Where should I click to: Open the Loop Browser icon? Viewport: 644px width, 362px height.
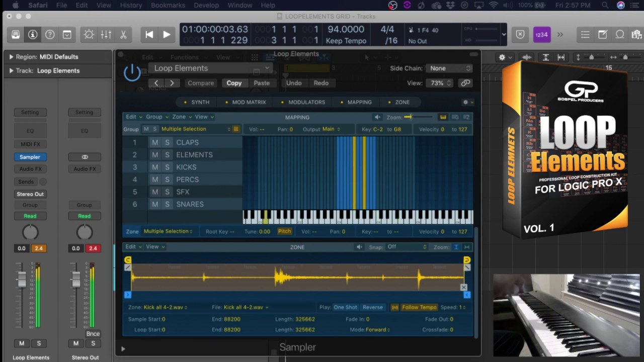point(620,35)
